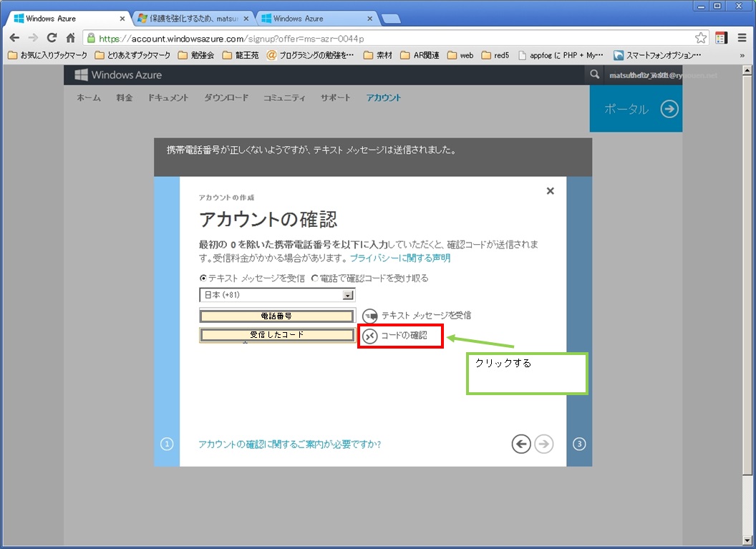Open お気に入りブックマーク bookmark folder

(x=48, y=55)
